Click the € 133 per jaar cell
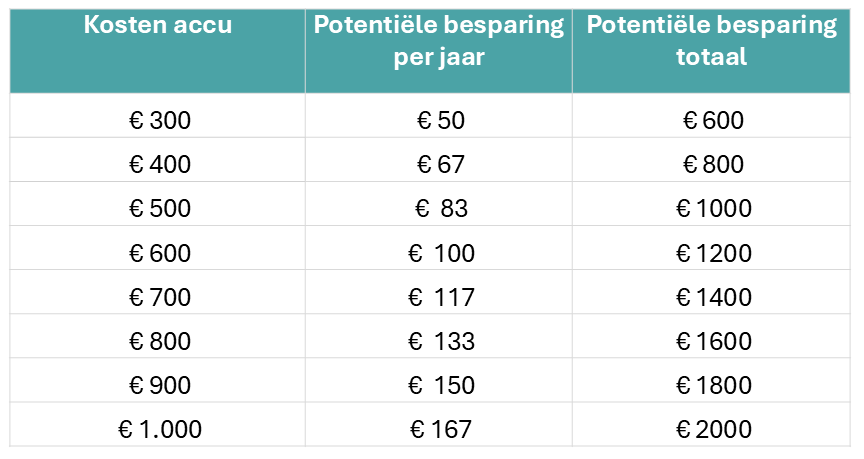Viewport: 864px width, 459px height. pos(441,341)
